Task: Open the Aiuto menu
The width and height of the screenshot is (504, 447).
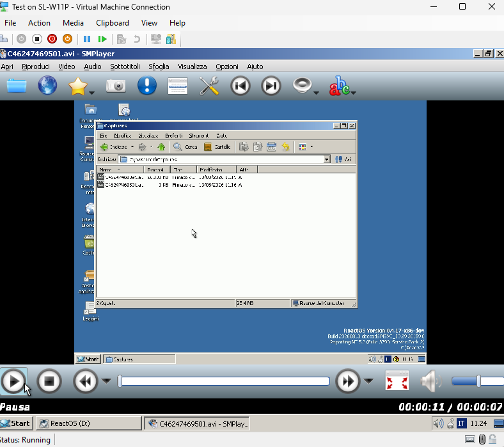Action: tap(255, 67)
